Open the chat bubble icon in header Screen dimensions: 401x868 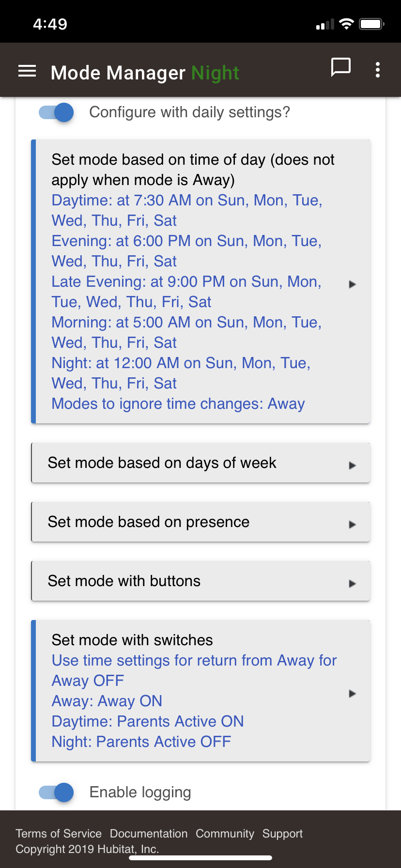point(340,67)
